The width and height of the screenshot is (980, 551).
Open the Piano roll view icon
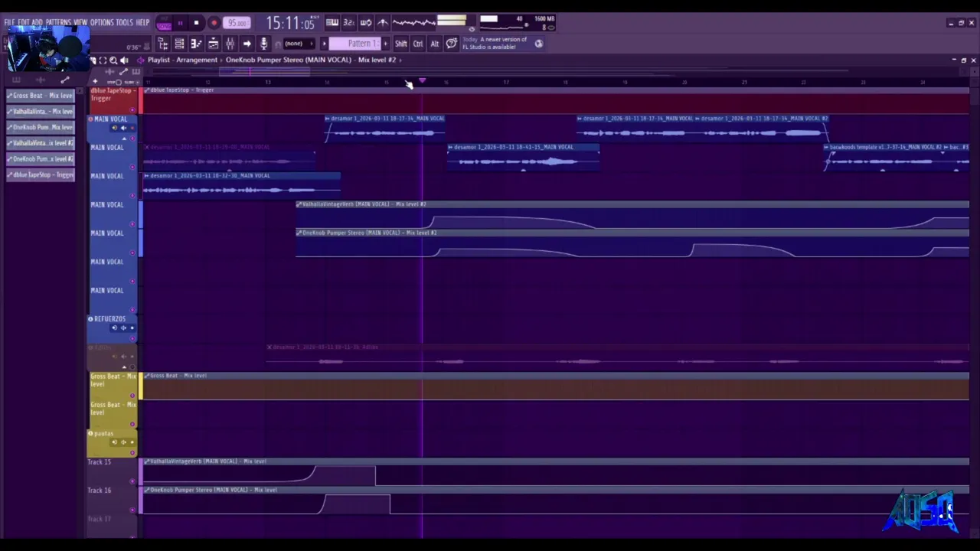(196, 44)
